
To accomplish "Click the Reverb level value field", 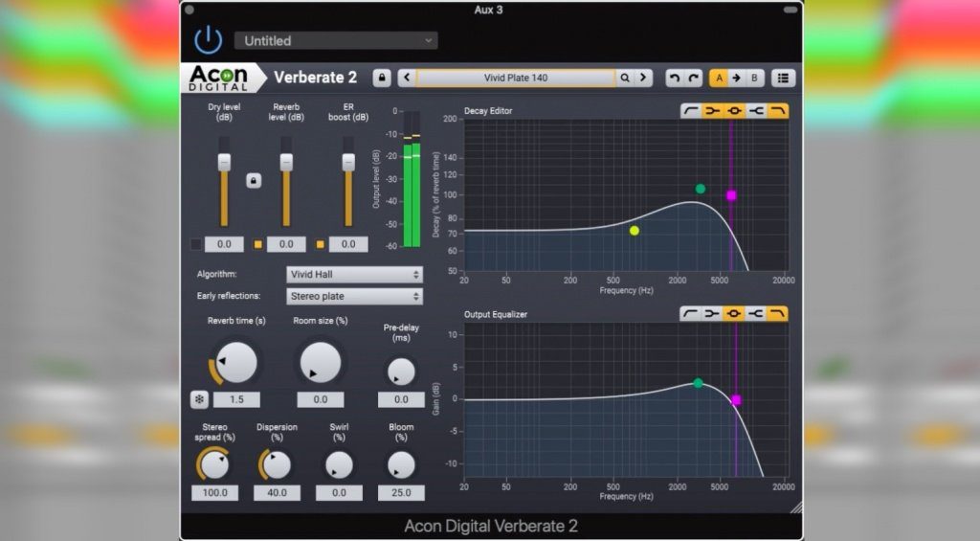I will click(x=286, y=244).
